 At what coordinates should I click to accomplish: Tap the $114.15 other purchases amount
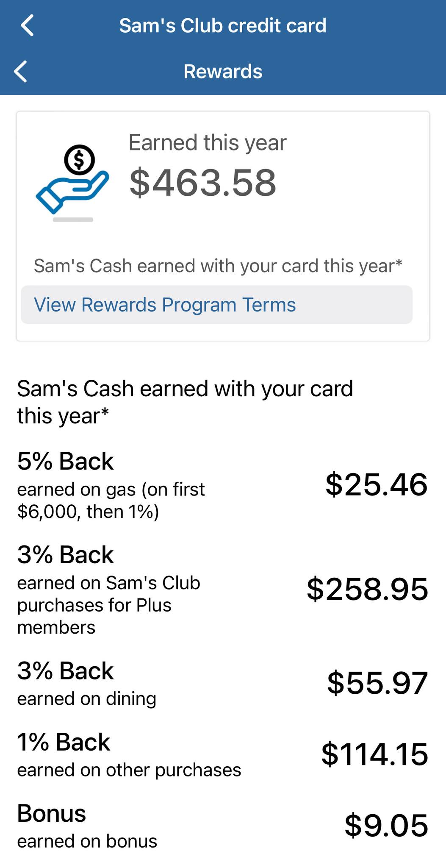pos(374,754)
